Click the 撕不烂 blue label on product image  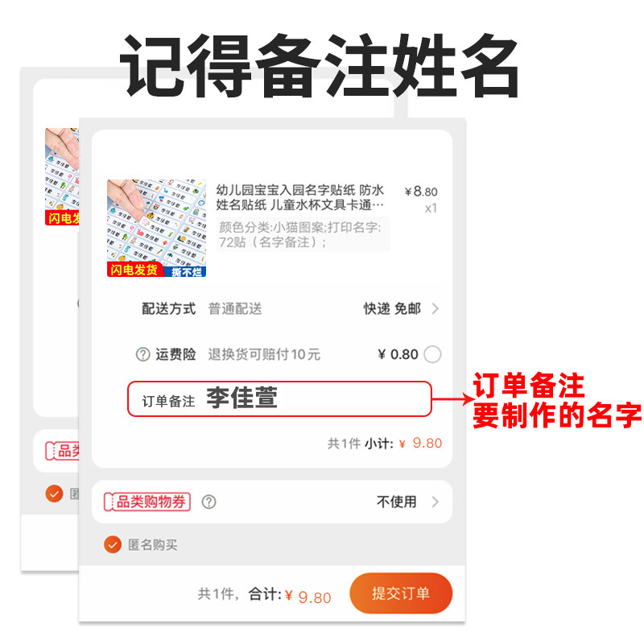[x=186, y=271]
